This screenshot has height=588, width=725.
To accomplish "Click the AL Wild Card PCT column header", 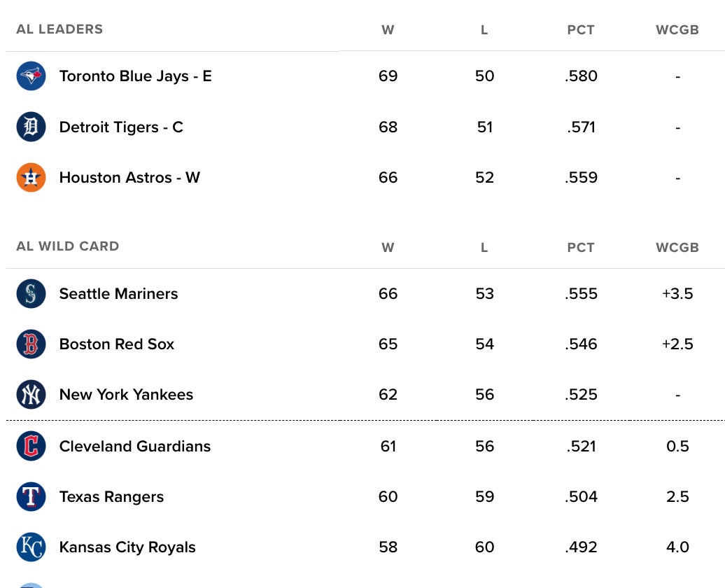I will (581, 248).
